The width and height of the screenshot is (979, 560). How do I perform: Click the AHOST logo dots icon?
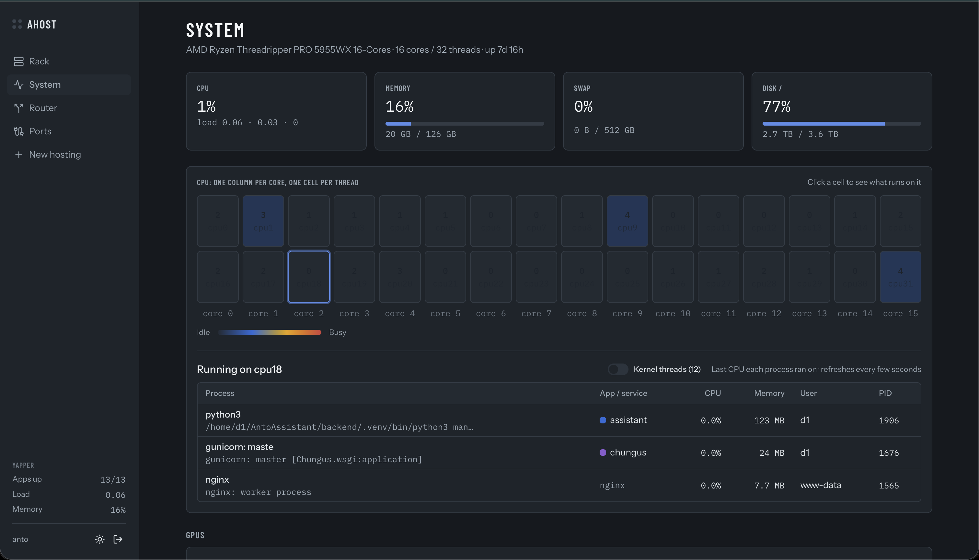17,24
